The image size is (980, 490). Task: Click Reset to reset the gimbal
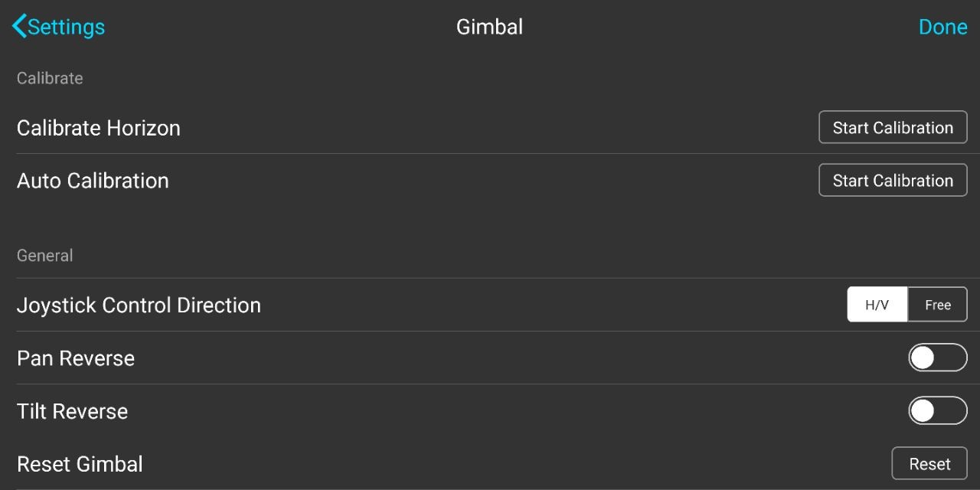929,463
